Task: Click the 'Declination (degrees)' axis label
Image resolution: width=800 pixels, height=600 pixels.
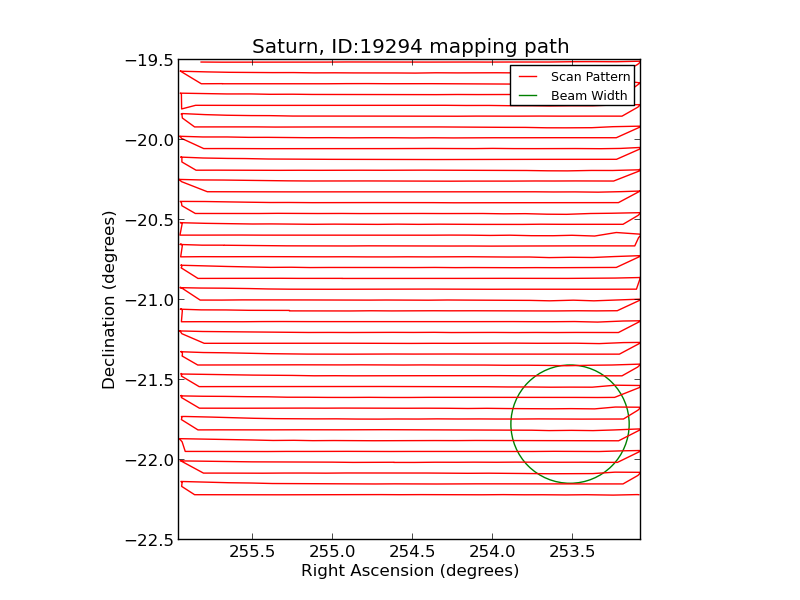Action: (x=109, y=300)
